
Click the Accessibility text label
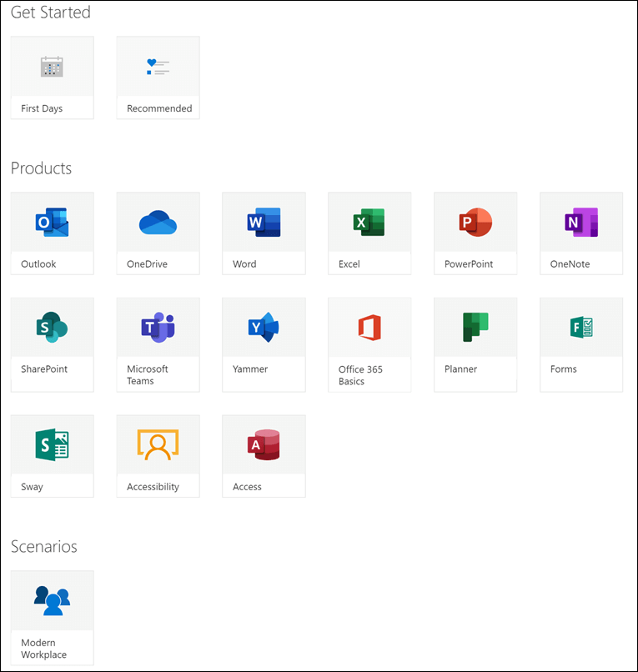coord(153,487)
